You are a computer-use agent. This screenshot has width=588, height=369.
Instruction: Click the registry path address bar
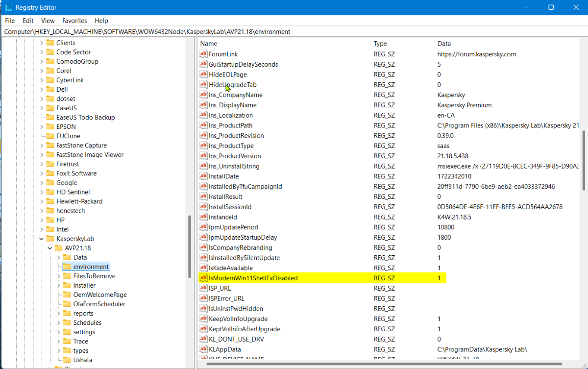point(294,31)
